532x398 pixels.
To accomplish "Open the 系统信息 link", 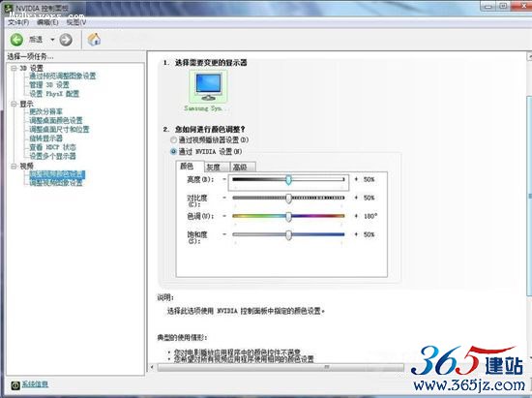I will tap(35, 384).
